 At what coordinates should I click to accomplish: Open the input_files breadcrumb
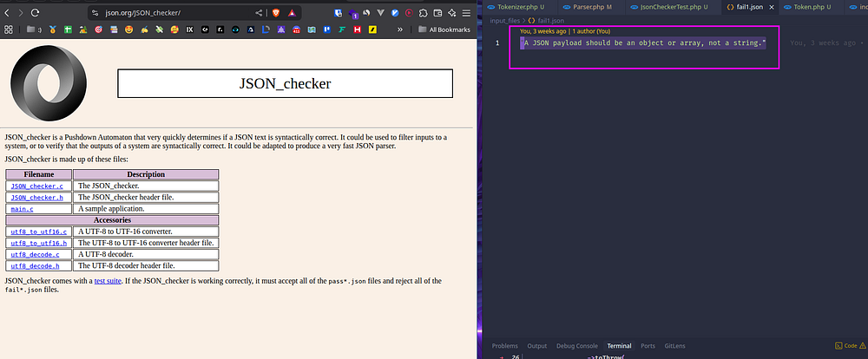(505, 21)
